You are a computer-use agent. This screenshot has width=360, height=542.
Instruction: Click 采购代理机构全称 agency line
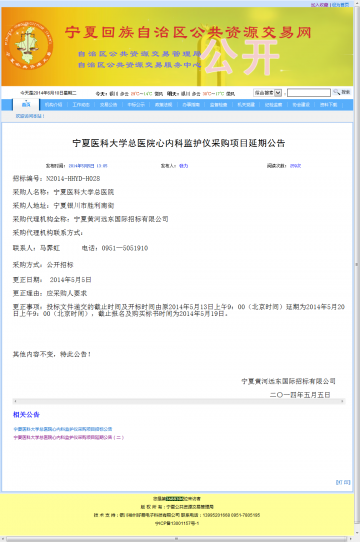(x=91, y=219)
